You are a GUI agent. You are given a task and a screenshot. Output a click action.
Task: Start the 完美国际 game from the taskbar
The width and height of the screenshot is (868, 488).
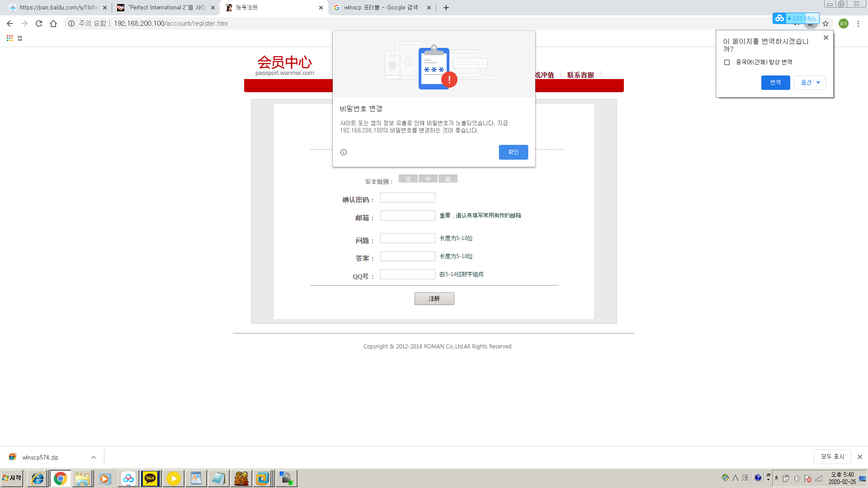pyautogui.click(x=241, y=478)
